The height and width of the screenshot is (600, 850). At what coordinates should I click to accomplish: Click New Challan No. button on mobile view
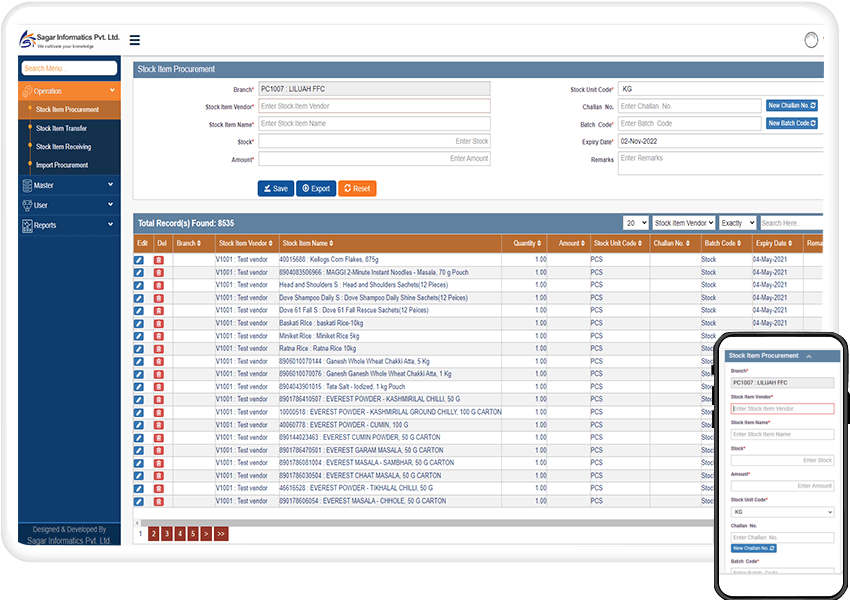point(754,549)
